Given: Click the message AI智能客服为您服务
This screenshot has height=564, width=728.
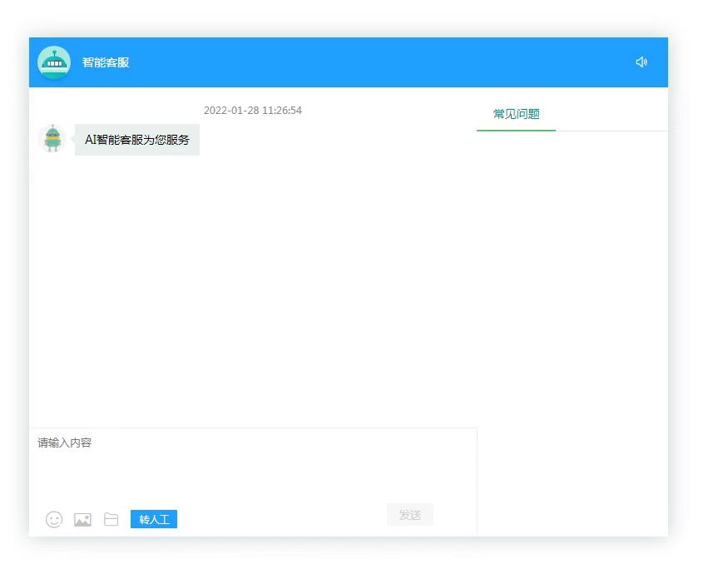Looking at the screenshot, I should [137, 140].
